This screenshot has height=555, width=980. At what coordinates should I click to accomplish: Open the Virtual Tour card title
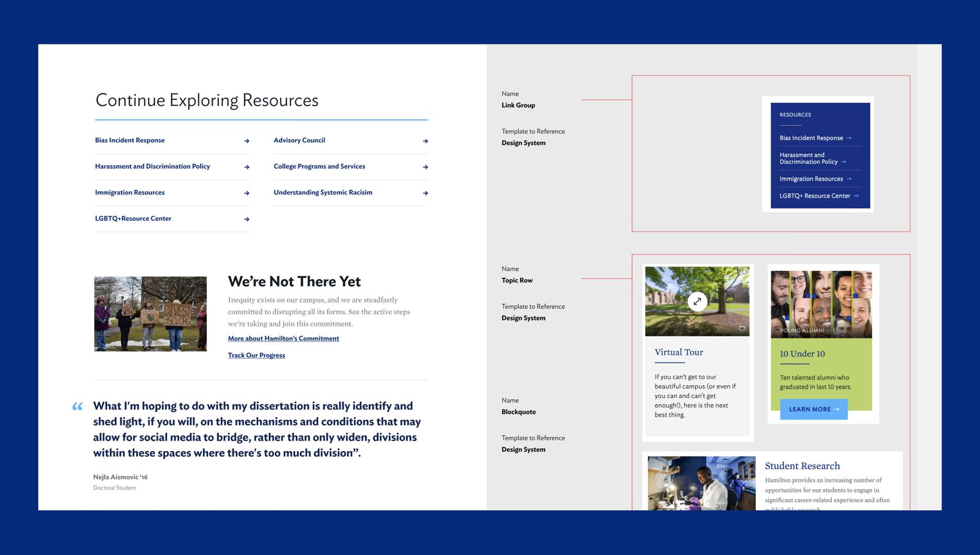(679, 352)
